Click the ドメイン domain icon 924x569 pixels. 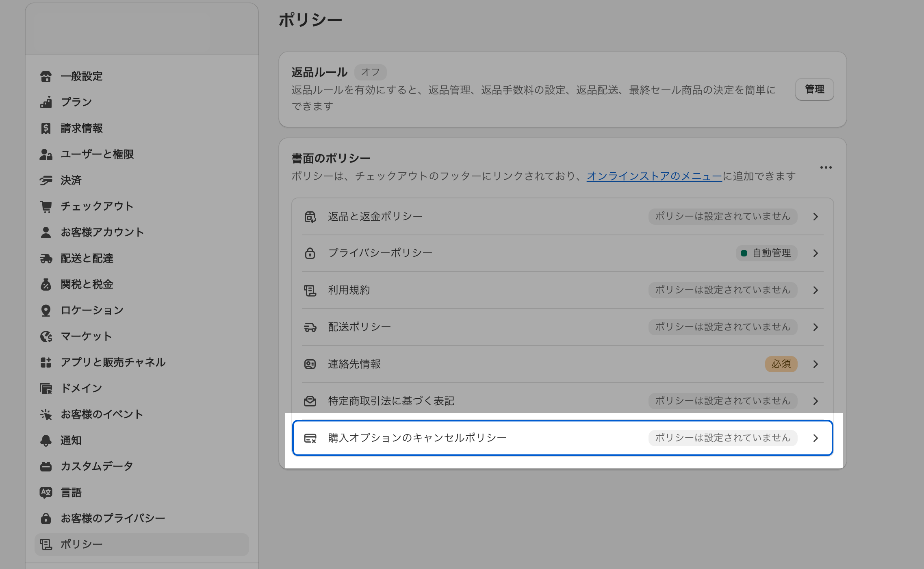[46, 389]
